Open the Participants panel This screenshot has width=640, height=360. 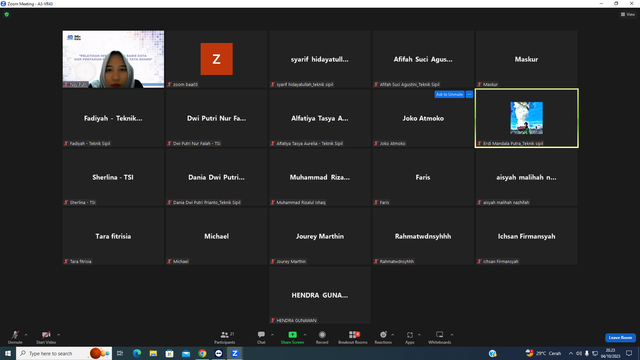point(224,337)
